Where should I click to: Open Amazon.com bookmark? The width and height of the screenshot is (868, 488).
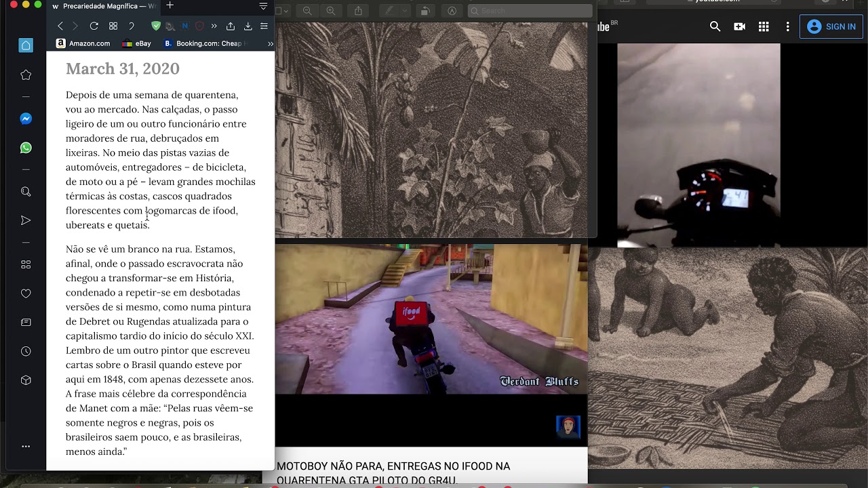(x=83, y=43)
